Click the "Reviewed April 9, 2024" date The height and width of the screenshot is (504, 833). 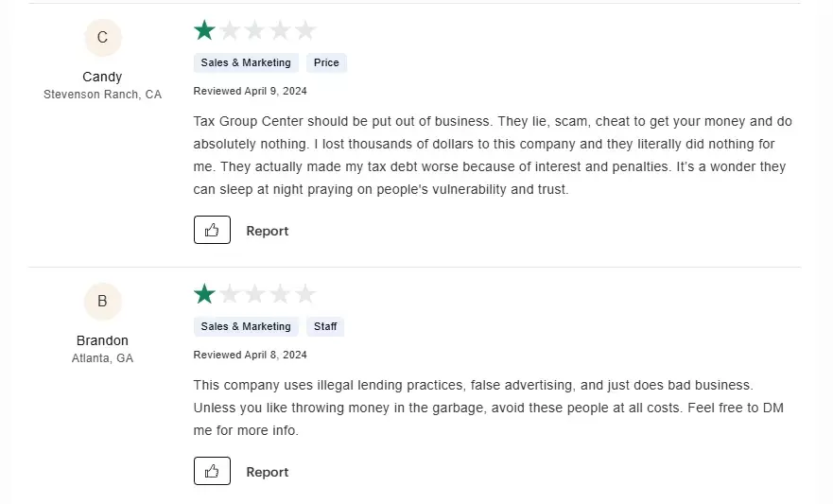(x=250, y=91)
